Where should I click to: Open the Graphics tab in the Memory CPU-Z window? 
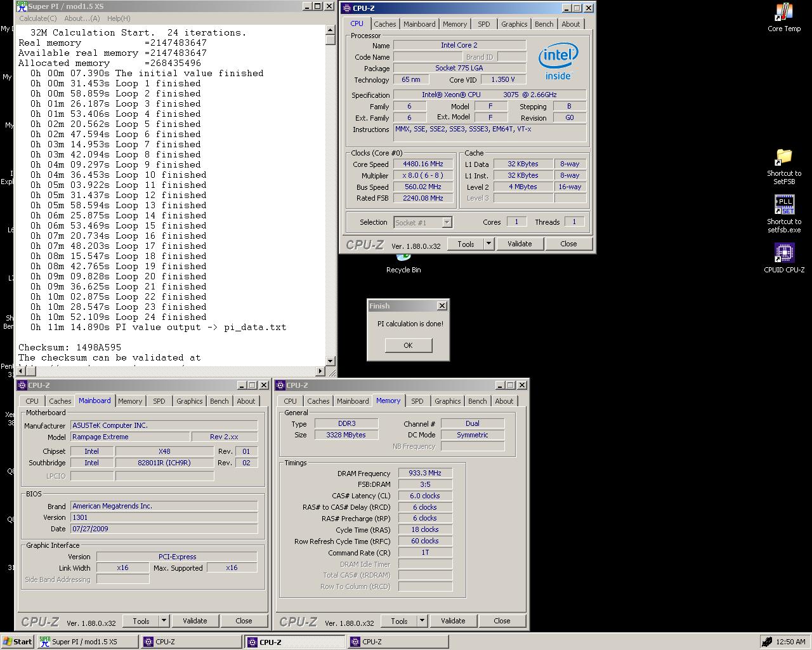coord(447,401)
